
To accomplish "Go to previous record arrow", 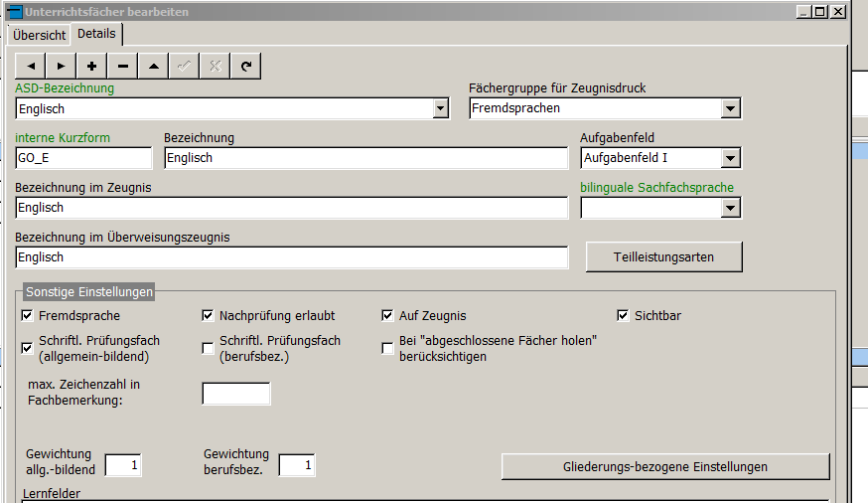I will [31, 66].
